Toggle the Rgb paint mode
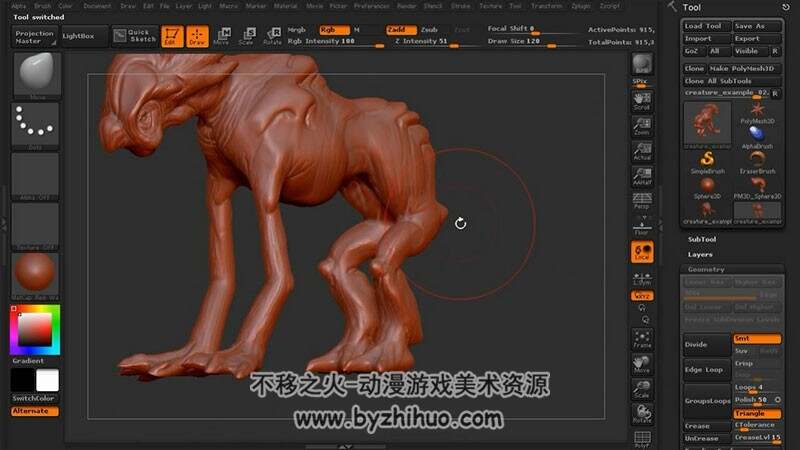This screenshot has width=800, height=450. point(334,30)
